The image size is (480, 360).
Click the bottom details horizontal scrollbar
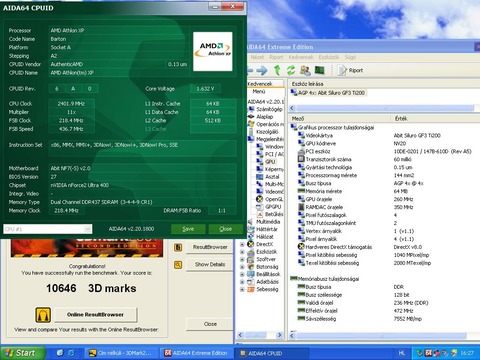click(381, 336)
